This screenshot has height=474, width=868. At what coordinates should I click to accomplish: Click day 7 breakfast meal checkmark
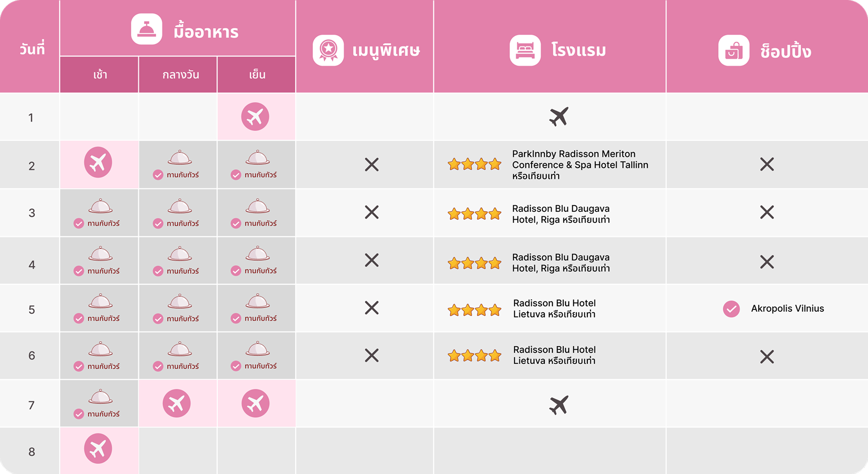pyautogui.click(x=79, y=414)
